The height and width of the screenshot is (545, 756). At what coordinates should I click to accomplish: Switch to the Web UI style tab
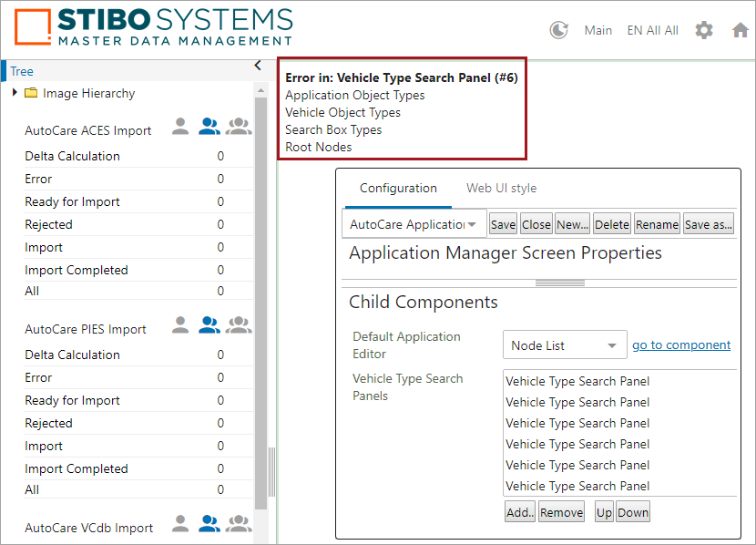[502, 188]
